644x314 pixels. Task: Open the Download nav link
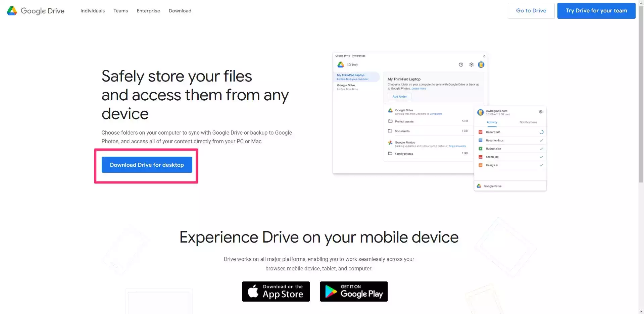coord(180,11)
